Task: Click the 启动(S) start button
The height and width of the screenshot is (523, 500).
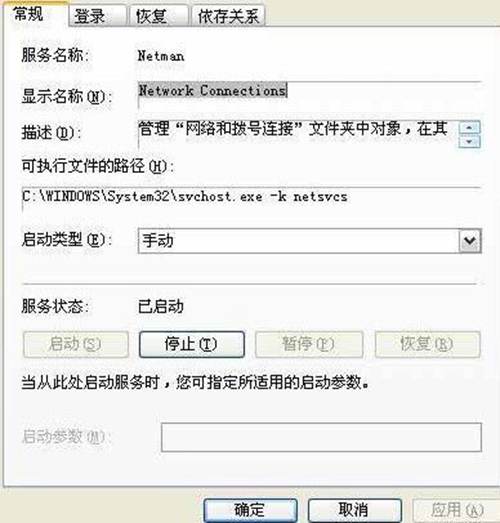Action: (76, 344)
